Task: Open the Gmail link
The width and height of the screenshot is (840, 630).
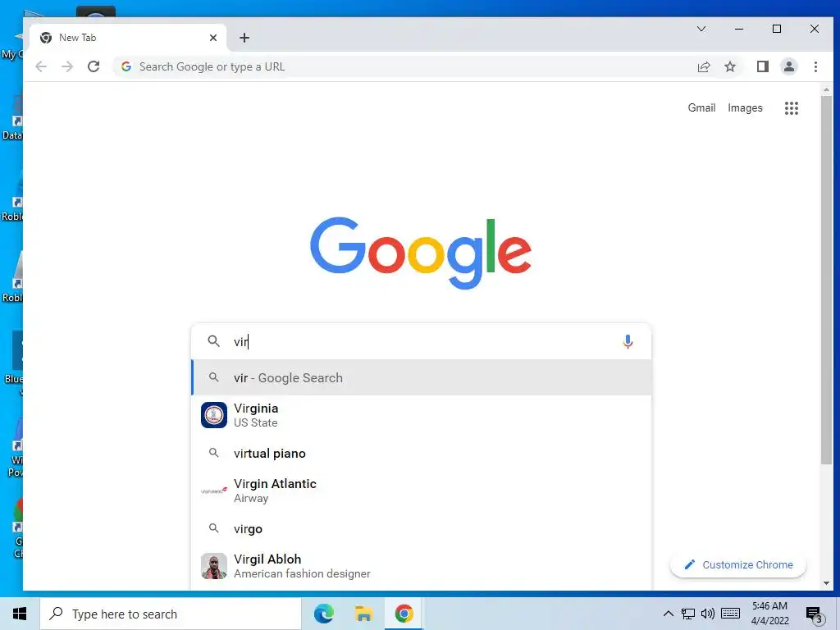Action: pyautogui.click(x=701, y=107)
